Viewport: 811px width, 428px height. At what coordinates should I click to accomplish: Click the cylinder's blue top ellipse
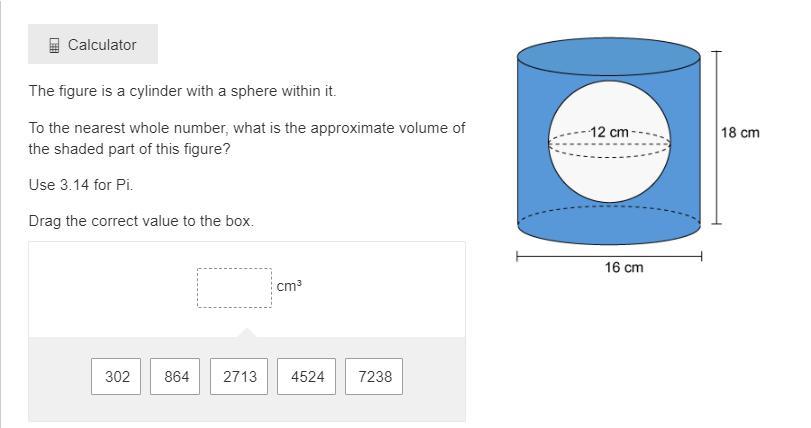609,56
